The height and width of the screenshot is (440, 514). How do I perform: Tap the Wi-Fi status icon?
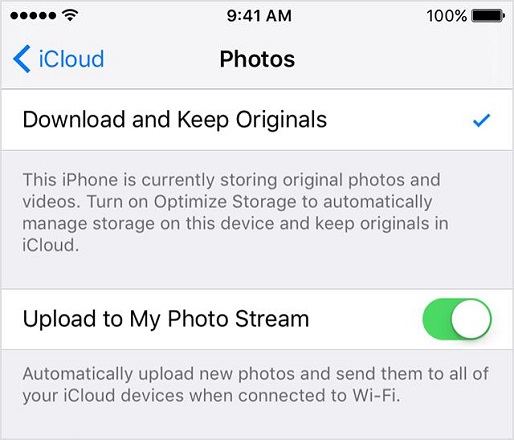[70, 15]
